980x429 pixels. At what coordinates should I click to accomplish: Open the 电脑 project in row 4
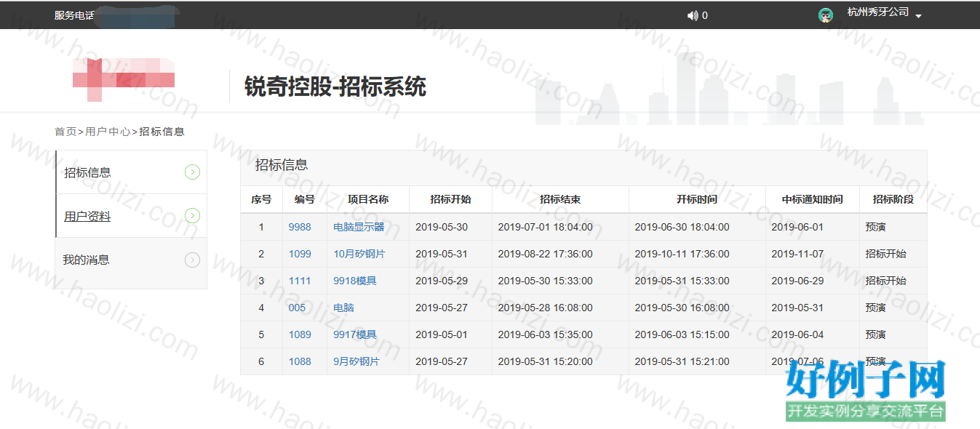coord(343,308)
